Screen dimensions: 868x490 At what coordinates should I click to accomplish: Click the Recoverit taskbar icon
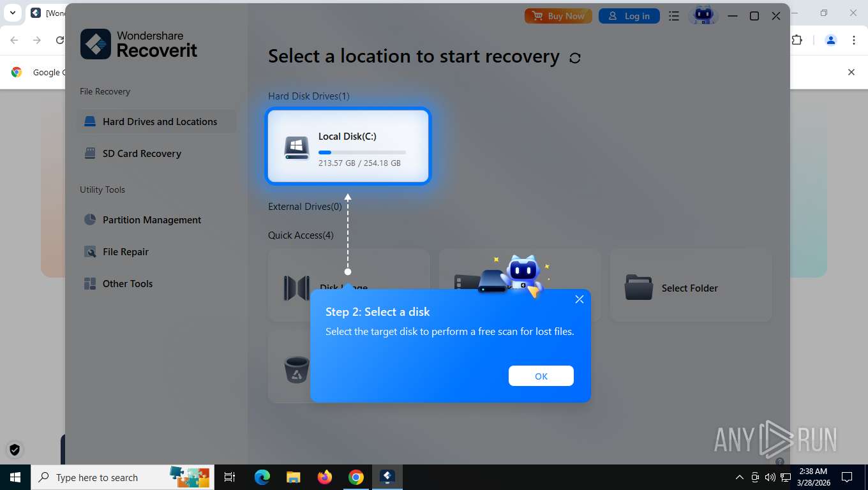[387, 477]
